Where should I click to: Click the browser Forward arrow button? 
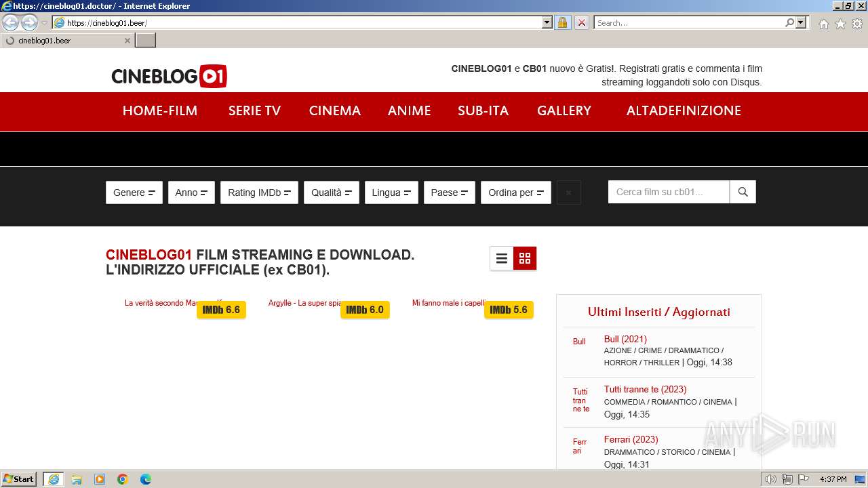29,22
